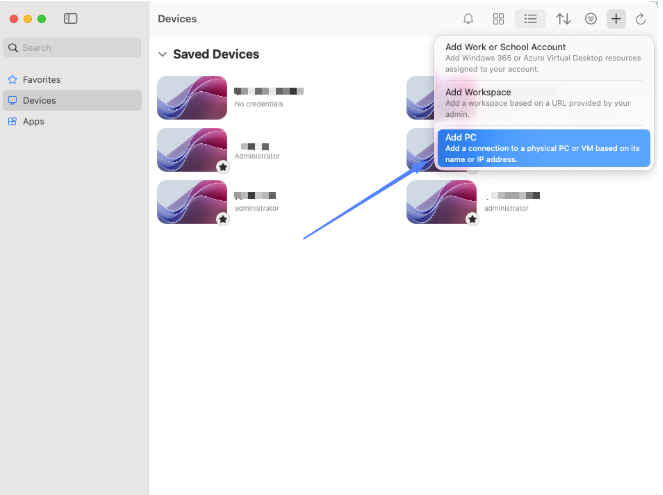Open the device showing No credentials

click(x=192, y=98)
